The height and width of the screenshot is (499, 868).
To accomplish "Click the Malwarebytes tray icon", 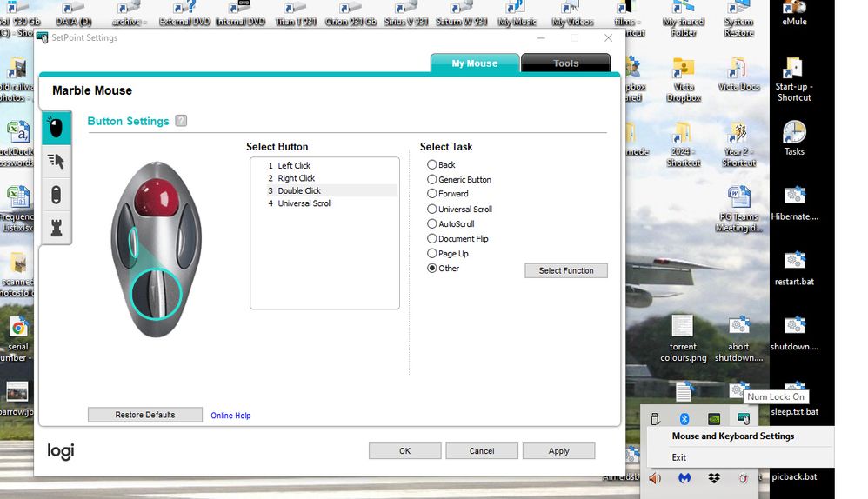I will (684, 477).
